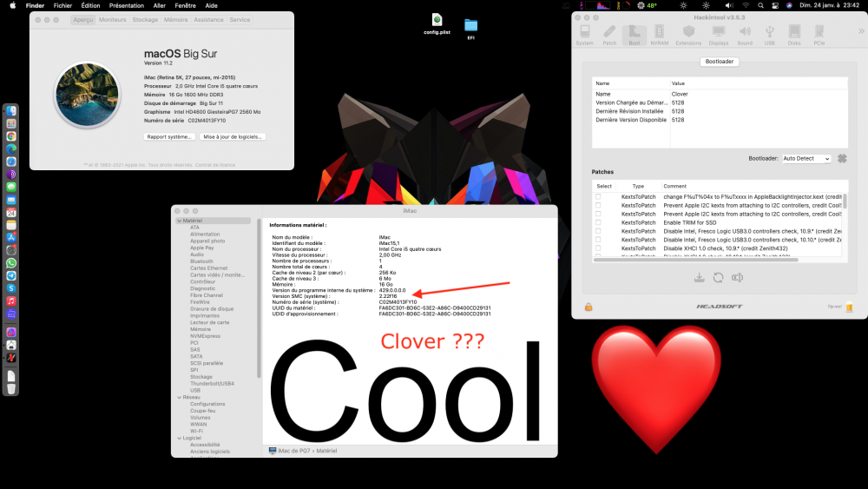This screenshot has width=868, height=489.
Task: Switch to Stockage tab in About window
Action: tap(145, 19)
